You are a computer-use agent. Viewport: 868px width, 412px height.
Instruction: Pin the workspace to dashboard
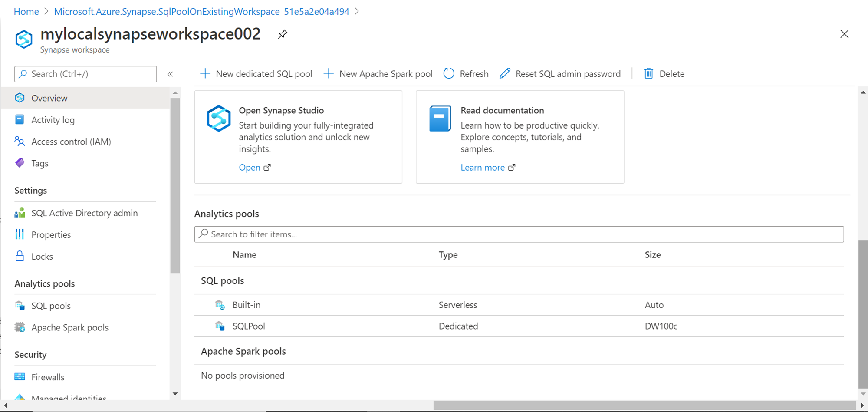283,34
